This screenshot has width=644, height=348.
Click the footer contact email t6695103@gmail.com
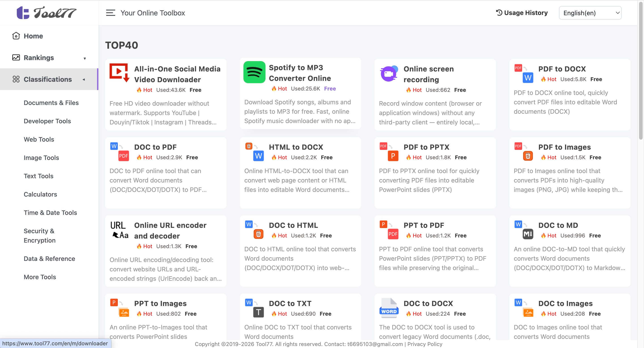[x=375, y=344]
